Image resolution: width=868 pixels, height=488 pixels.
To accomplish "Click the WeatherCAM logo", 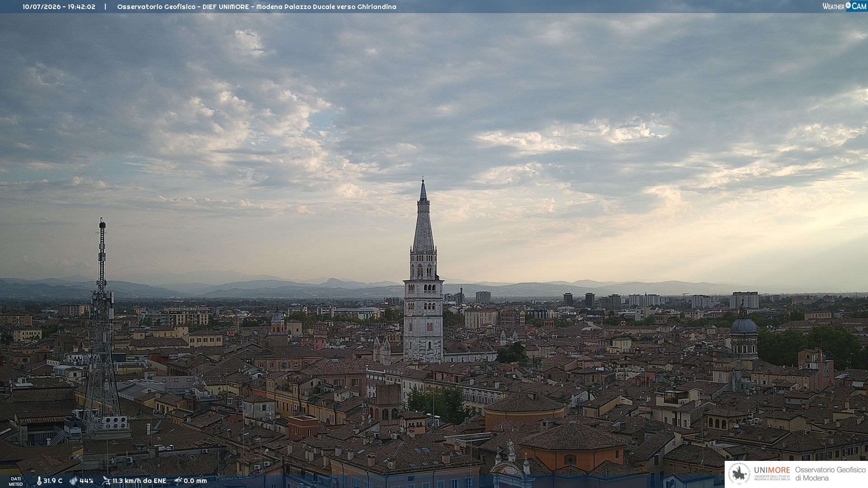I will [x=844, y=6].
